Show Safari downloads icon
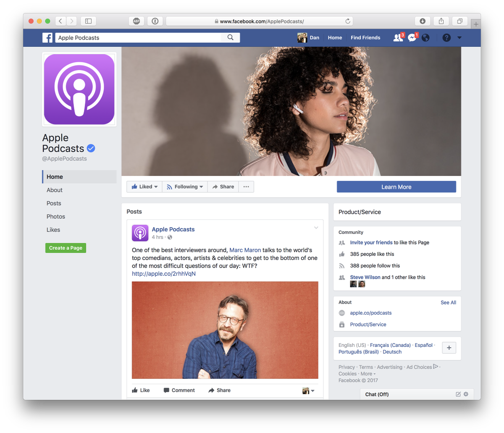The height and width of the screenshot is (433, 504). coord(423,21)
